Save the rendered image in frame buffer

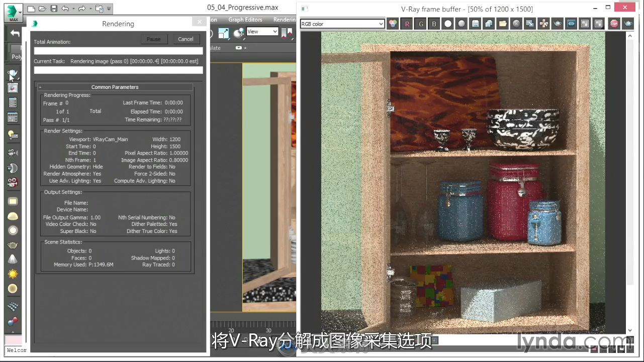pyautogui.click(x=475, y=24)
